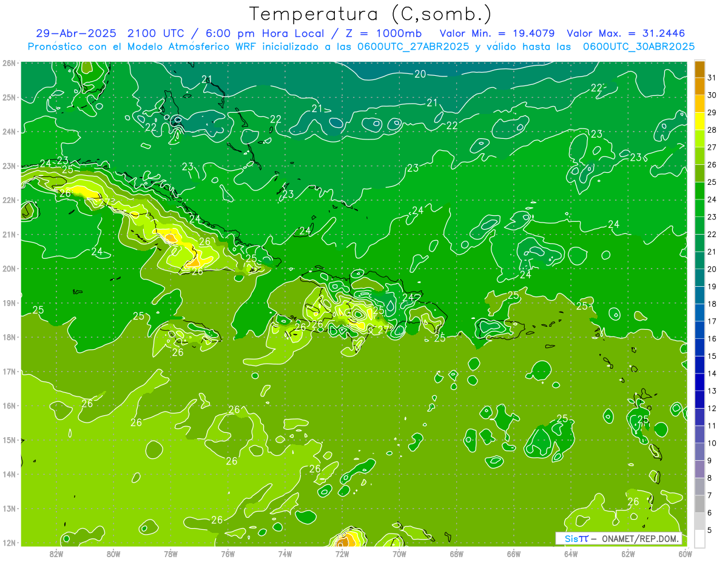Viewport: 728px width, 562px height.
Task: Click longitude axis label '72W'
Action: point(342,553)
